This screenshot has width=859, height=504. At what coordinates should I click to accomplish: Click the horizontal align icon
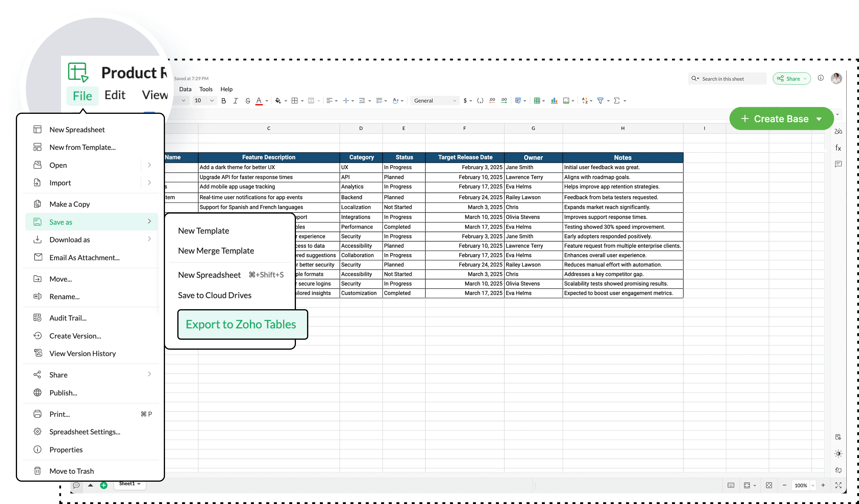tap(329, 101)
